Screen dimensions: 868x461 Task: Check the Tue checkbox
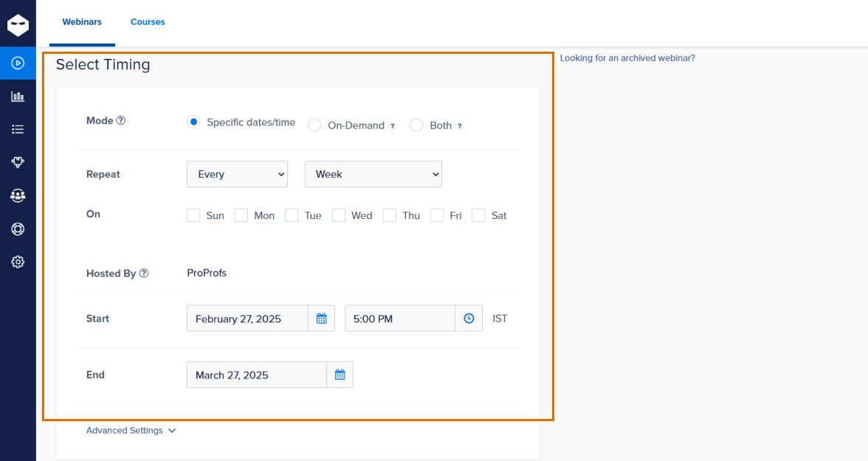tap(292, 215)
